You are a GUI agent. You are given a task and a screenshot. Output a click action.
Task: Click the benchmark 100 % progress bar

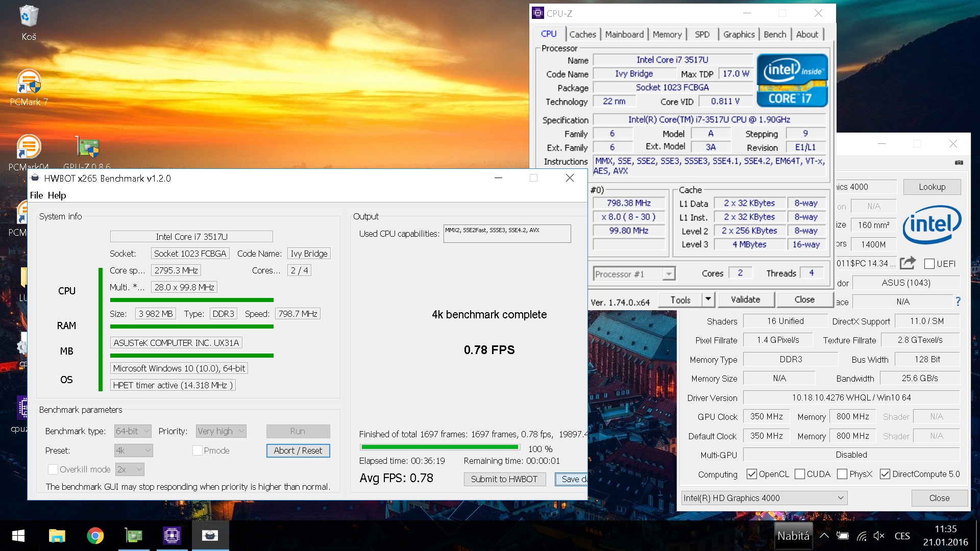point(440,447)
